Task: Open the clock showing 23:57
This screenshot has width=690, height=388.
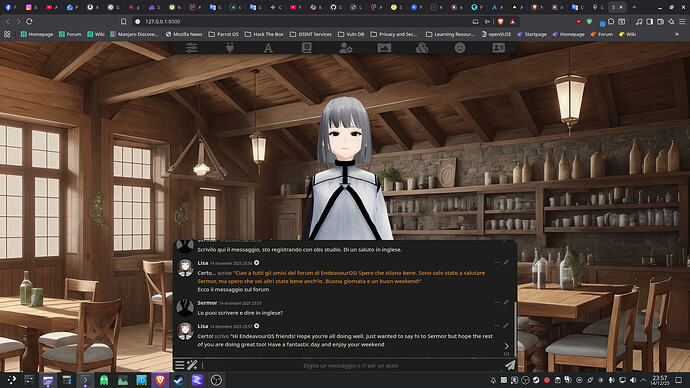Action: point(660,380)
